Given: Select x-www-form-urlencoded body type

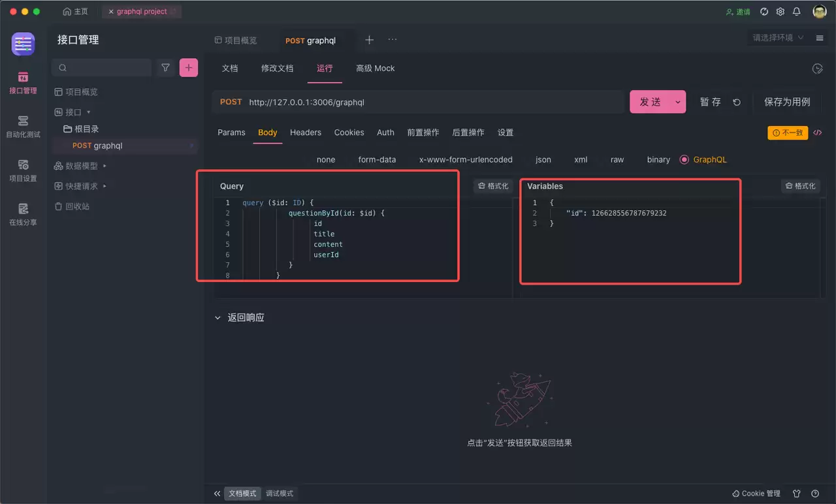Looking at the screenshot, I should click(466, 159).
